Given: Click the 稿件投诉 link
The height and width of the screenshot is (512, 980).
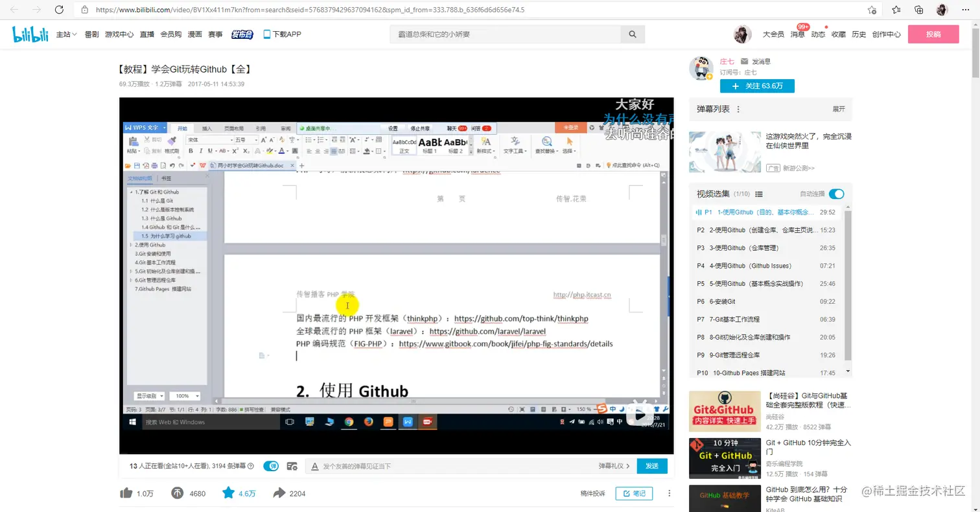Looking at the screenshot, I should 592,494.
